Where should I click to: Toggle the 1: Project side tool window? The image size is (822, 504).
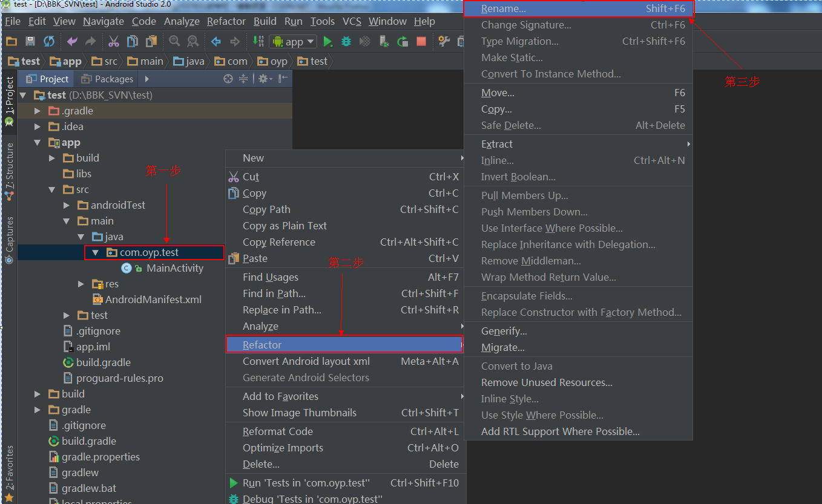click(9, 100)
